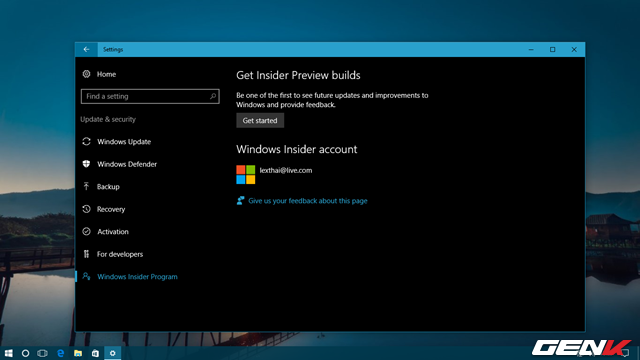The height and width of the screenshot is (360, 640).
Task: Open the Windows Start menu
Action: [x=9, y=353]
